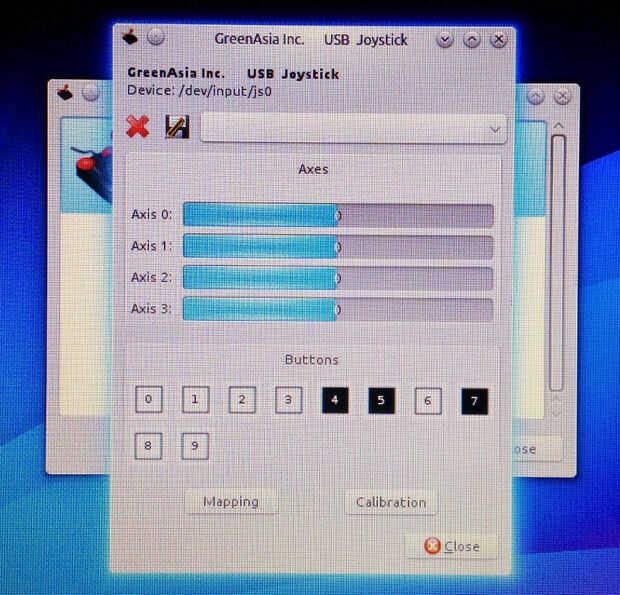Screen dimensions: 620x595
Task: Close the background window via title bar
Action: click(x=562, y=96)
